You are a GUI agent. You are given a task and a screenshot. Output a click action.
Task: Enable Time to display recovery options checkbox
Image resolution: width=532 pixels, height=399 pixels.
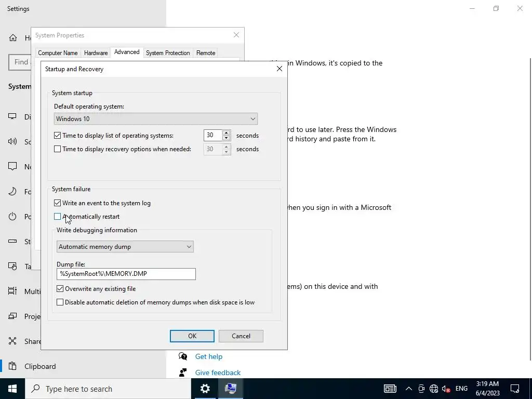coord(57,149)
